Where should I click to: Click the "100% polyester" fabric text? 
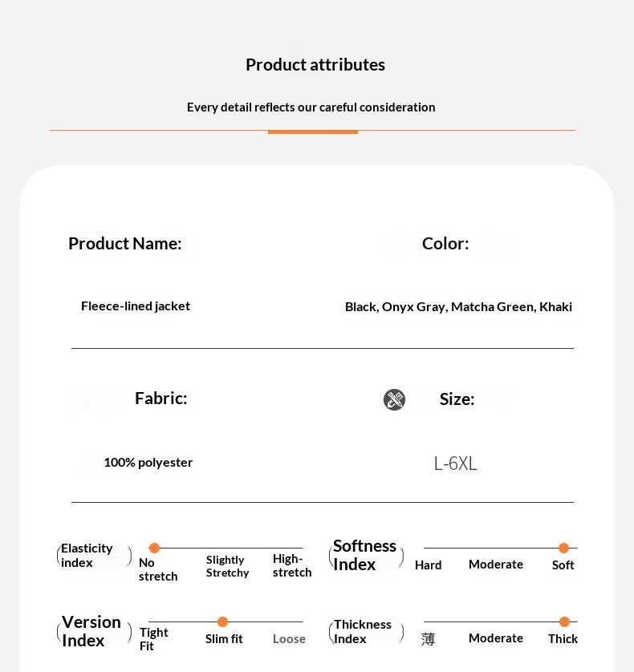[148, 463]
